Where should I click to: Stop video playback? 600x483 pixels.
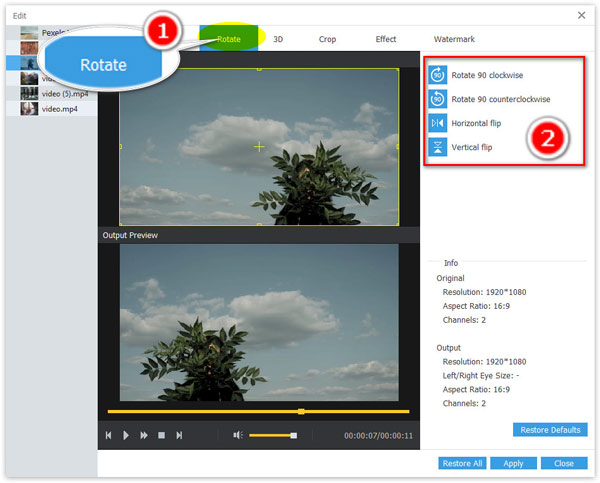tap(161, 435)
